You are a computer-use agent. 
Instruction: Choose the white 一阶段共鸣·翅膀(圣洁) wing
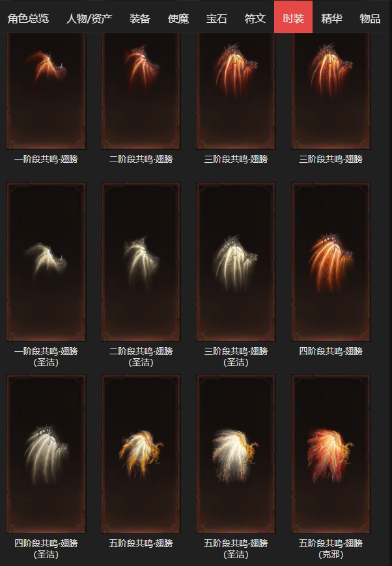(x=46, y=262)
